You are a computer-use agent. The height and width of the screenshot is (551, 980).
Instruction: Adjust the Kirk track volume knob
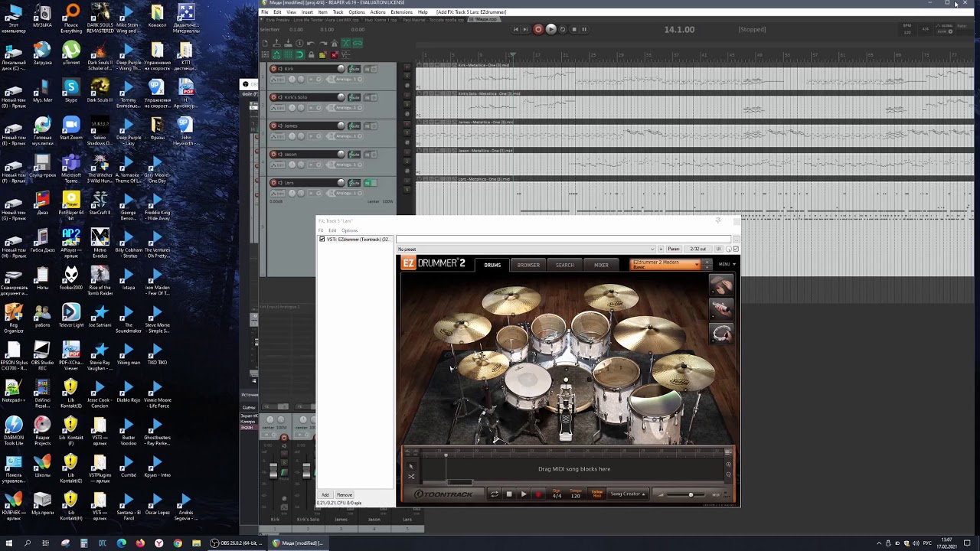point(341,68)
